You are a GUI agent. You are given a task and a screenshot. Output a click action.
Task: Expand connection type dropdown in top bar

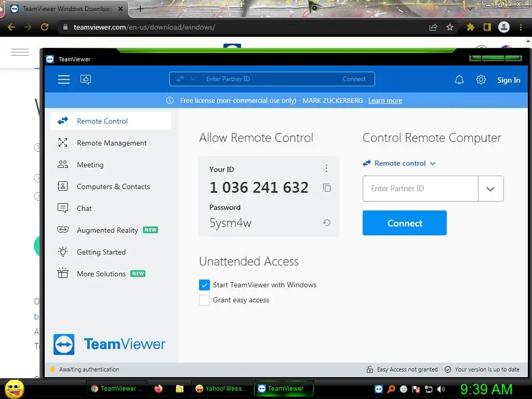(x=193, y=79)
